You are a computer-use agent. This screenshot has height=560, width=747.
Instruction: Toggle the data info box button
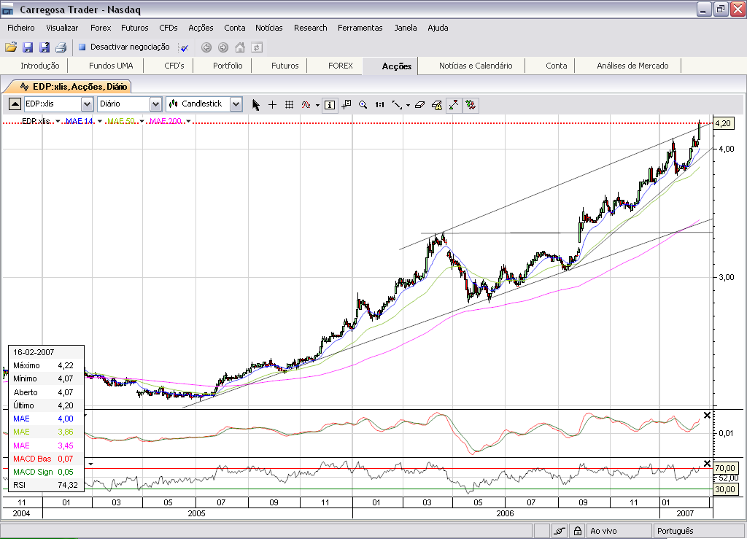tap(330, 104)
